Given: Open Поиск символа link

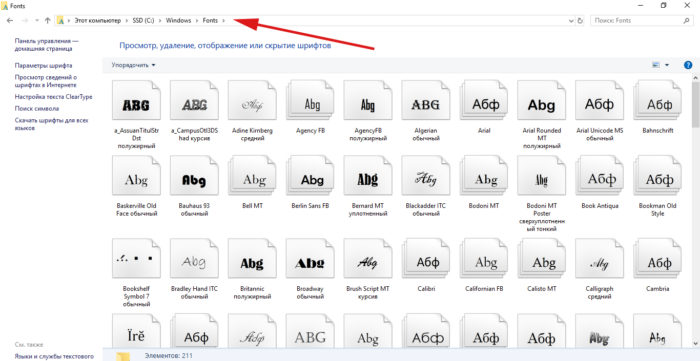Looking at the screenshot, I should [x=37, y=108].
